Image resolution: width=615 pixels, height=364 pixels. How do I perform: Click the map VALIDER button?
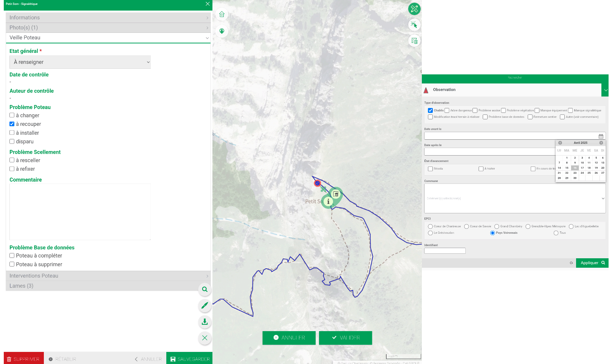345,338
